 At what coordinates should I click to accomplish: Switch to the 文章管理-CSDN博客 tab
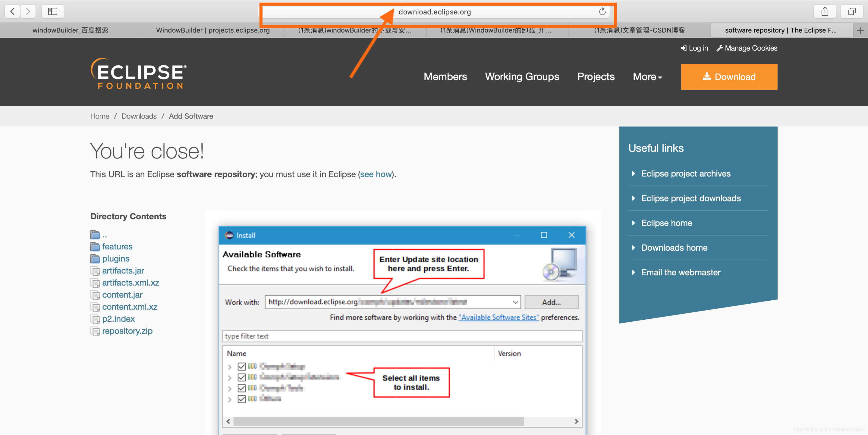tap(640, 30)
